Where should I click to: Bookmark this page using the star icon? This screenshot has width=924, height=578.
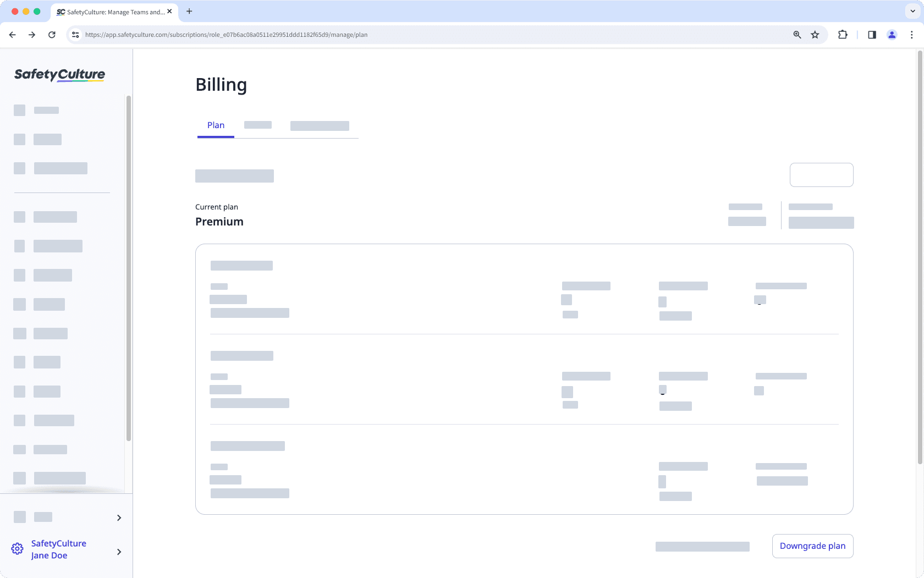[815, 34]
